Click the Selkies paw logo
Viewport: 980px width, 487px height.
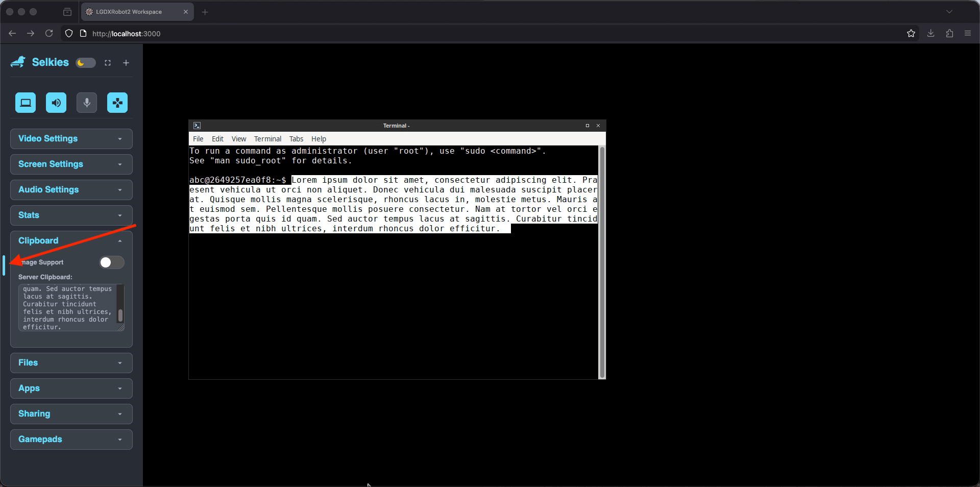17,62
